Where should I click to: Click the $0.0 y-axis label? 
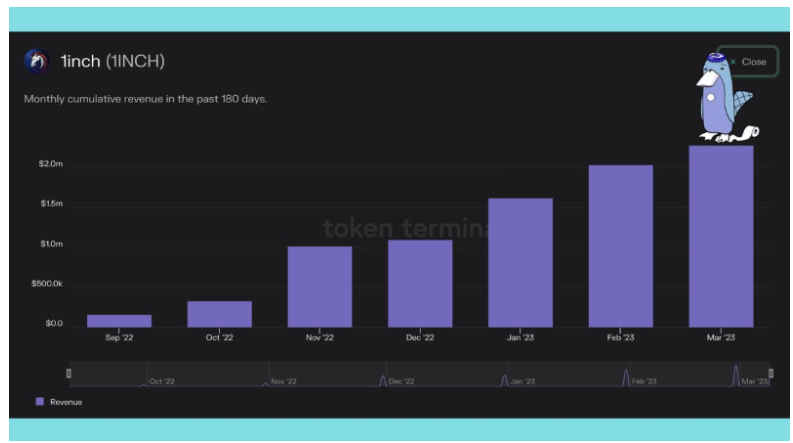[x=54, y=324]
